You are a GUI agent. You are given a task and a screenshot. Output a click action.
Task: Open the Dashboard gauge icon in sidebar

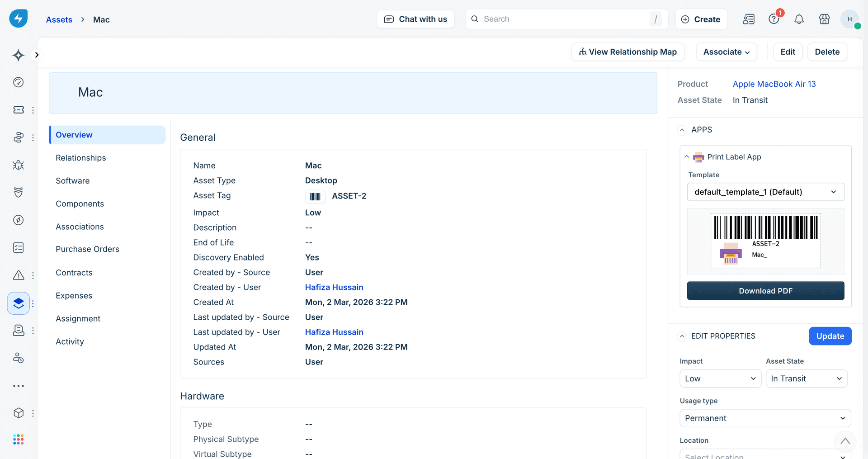point(19,82)
